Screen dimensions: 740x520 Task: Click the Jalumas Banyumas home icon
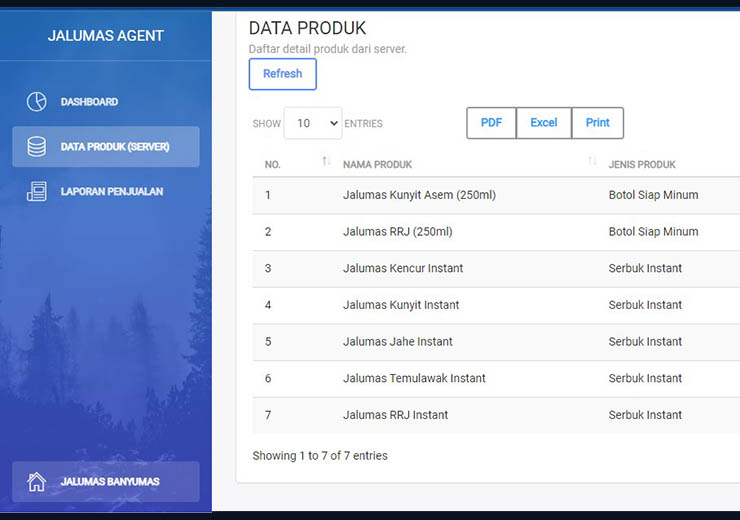click(x=36, y=482)
